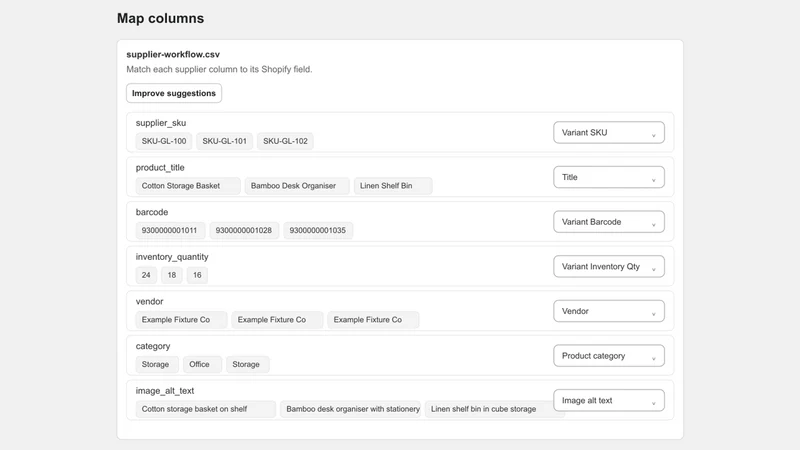Open the Variant Inventory Qty dropdown
The image size is (800, 450).
click(x=609, y=266)
